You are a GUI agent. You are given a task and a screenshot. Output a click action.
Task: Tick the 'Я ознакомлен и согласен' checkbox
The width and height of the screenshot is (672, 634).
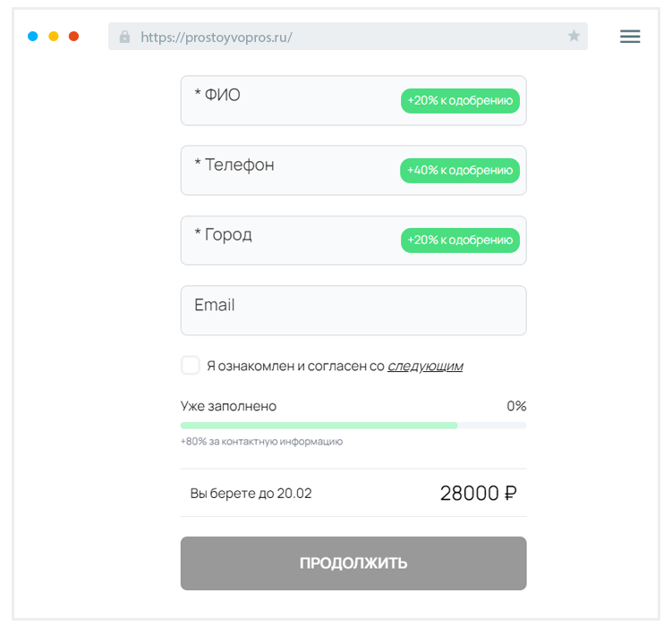click(191, 365)
